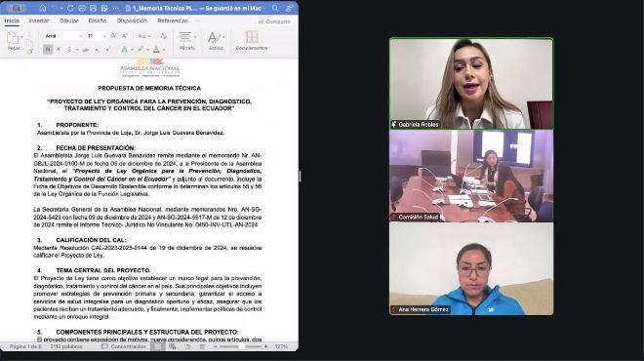The image size is (644, 361).
Task: Click the Cut scissors icon
Action: click(x=29, y=34)
